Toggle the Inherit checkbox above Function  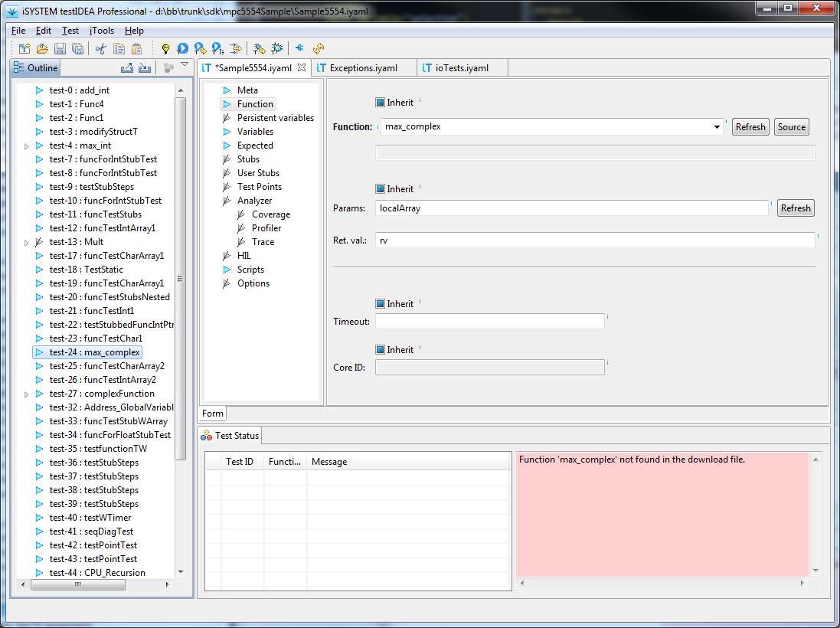click(x=380, y=103)
